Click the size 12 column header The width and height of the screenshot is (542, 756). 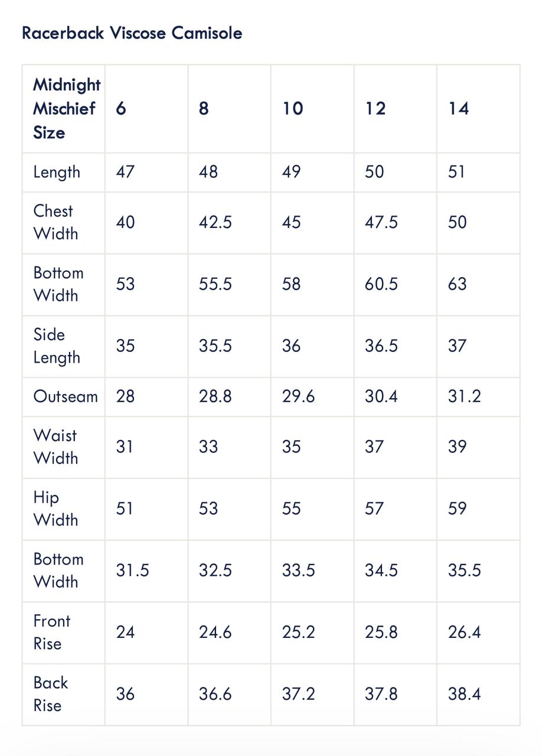[x=376, y=109]
